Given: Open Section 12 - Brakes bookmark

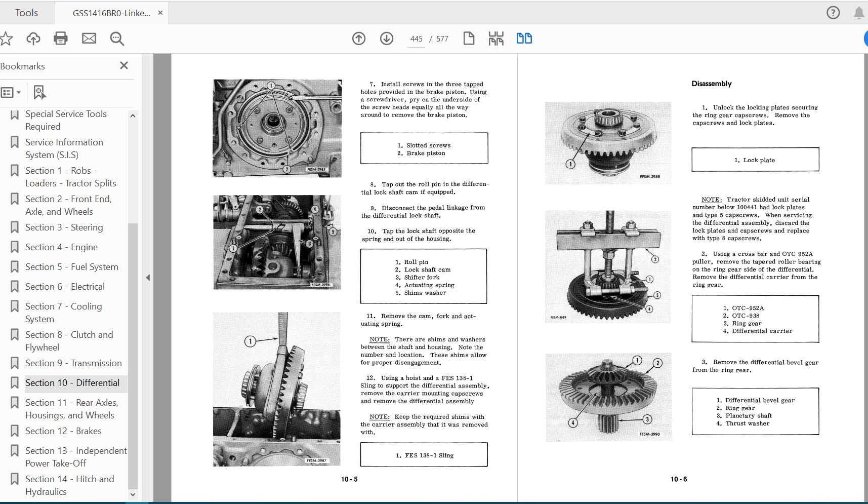Looking at the screenshot, I should [x=63, y=431].
